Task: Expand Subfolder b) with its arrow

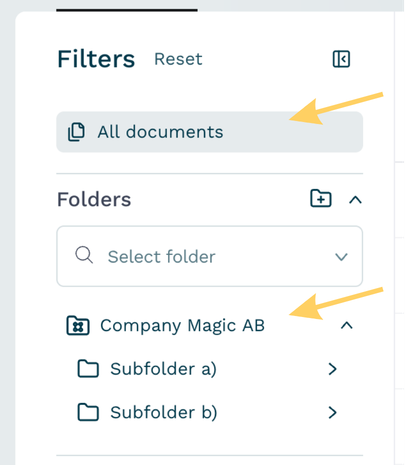Action: coord(332,413)
